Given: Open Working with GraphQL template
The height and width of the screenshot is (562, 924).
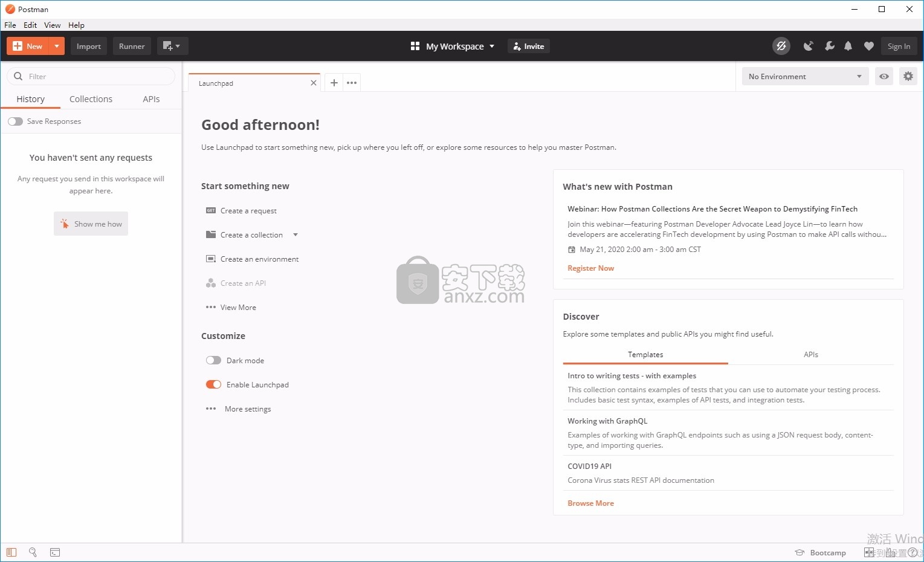Looking at the screenshot, I should (607, 421).
